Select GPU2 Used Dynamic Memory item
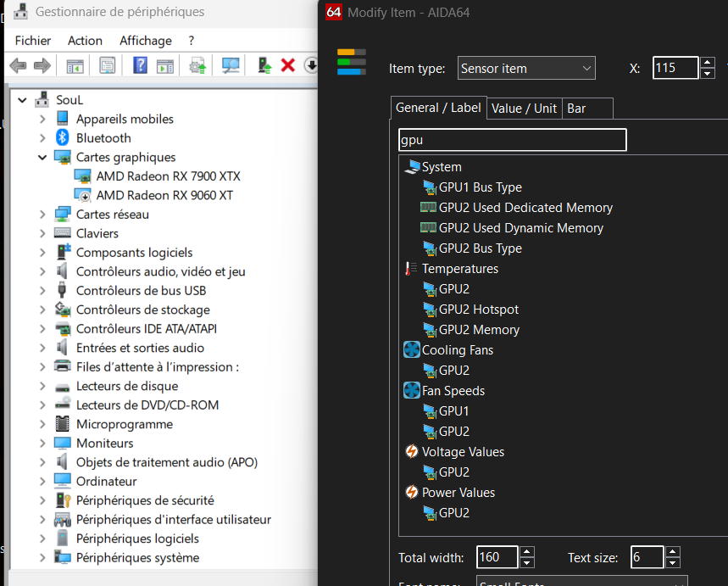The image size is (728, 586). coord(521,228)
